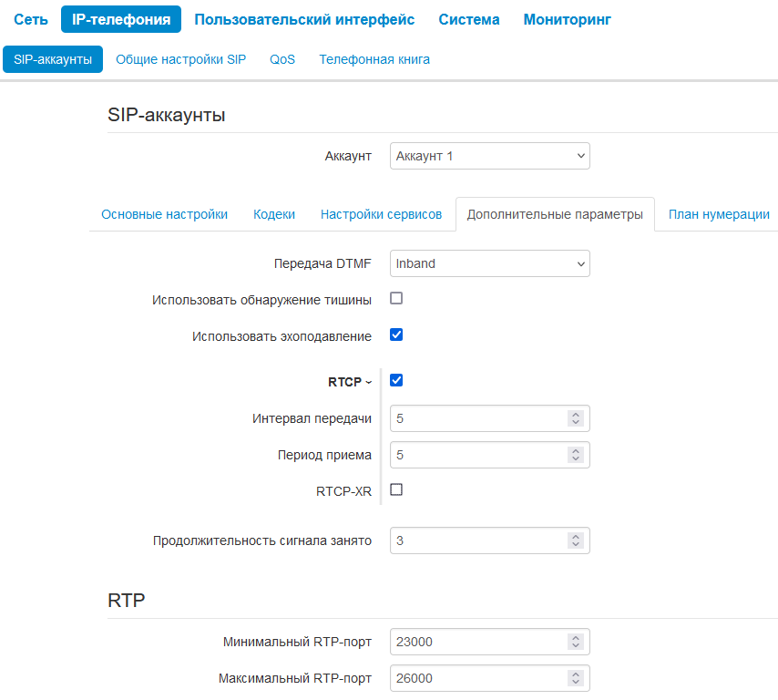Image resolution: width=778 pixels, height=700 pixels.
Task: Disable Использовать эходоподавление checkbox
Action: point(396,335)
